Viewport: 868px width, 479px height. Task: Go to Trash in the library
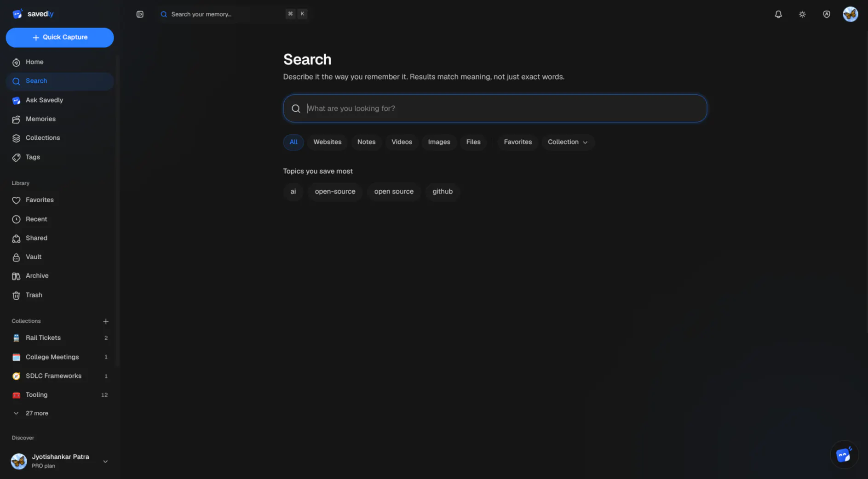(60, 295)
